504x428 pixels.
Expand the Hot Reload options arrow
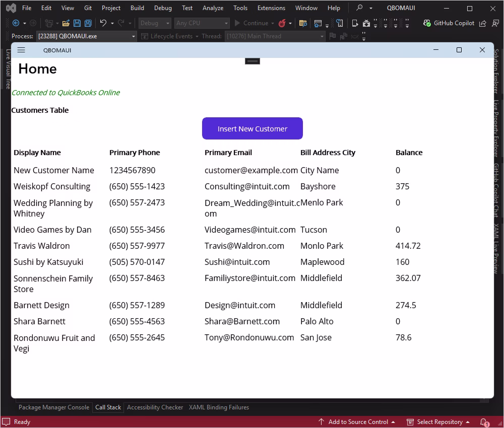(290, 23)
